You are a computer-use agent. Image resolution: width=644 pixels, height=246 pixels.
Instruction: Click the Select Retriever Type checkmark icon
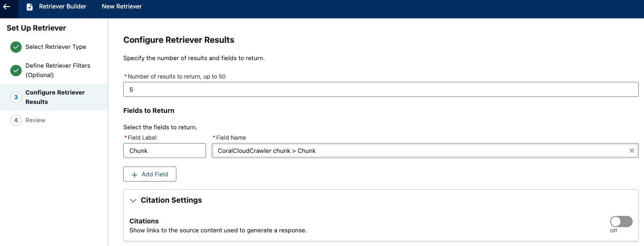16,47
